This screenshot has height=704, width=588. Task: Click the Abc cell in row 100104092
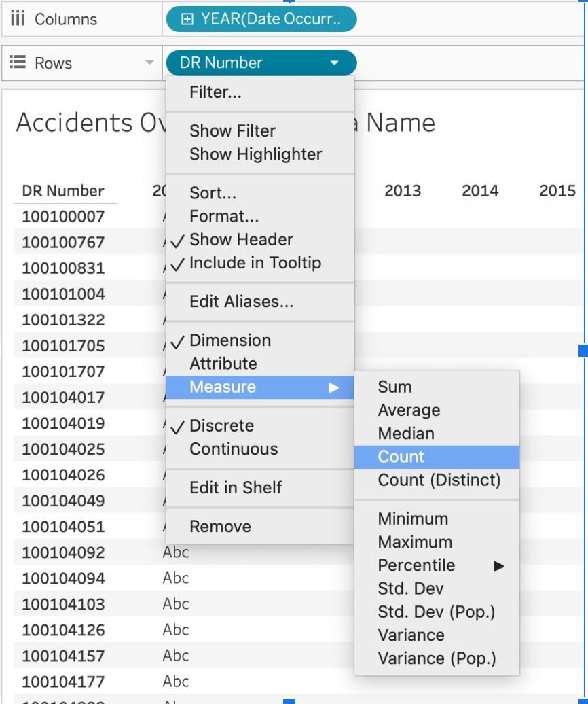176,552
